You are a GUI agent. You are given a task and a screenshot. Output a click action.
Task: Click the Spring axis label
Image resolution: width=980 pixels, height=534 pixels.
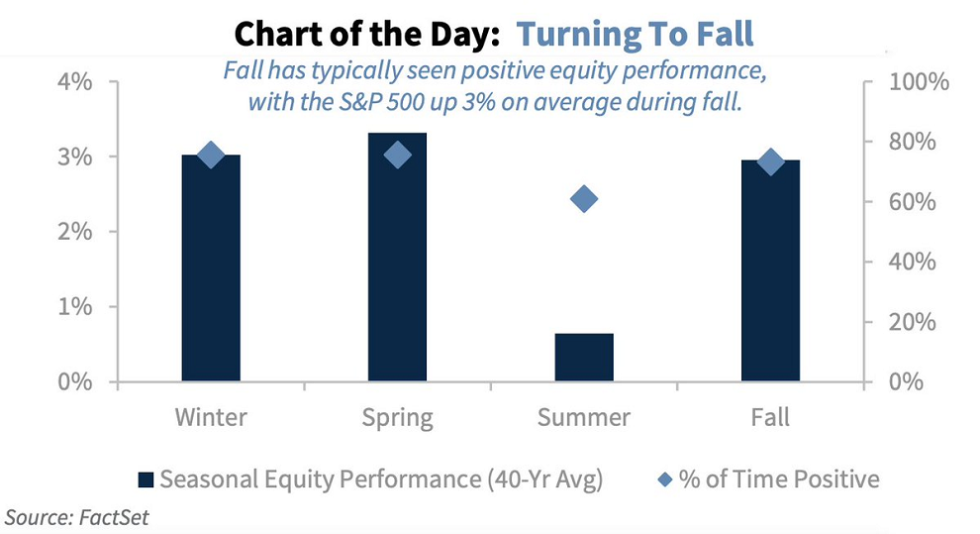point(398,417)
